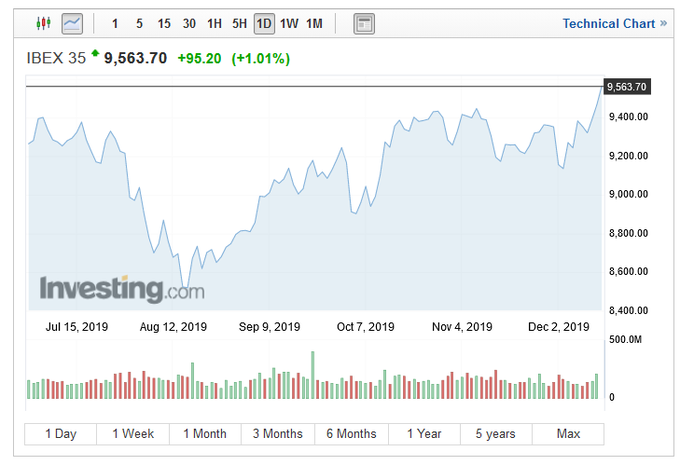Click the 9,000.00 axis label
This screenshot has height=465, width=680.
[x=628, y=194]
